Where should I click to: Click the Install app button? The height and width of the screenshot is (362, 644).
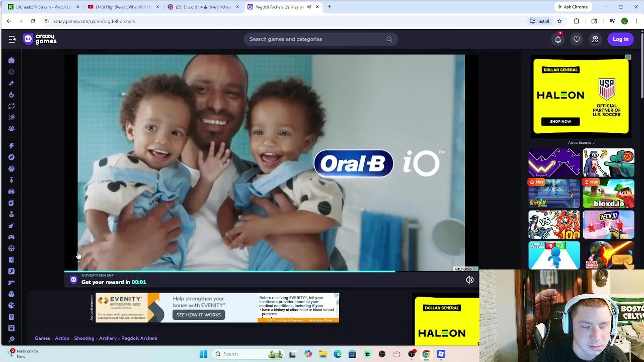pos(539,21)
